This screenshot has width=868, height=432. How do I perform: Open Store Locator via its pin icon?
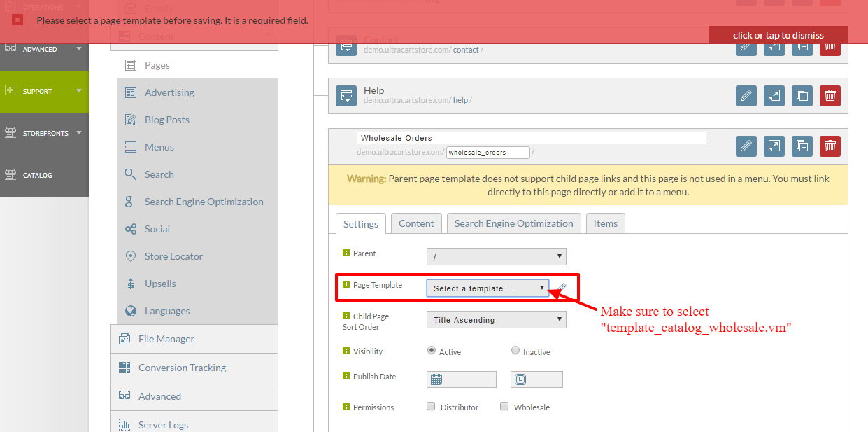[x=130, y=256]
